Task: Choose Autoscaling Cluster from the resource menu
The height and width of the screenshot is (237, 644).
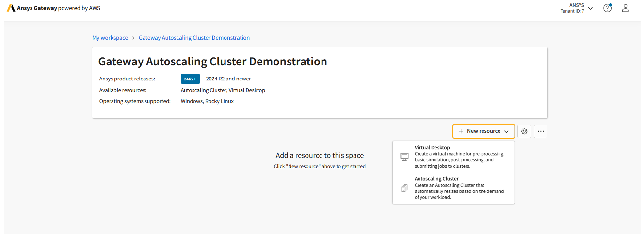Action: pos(453,188)
